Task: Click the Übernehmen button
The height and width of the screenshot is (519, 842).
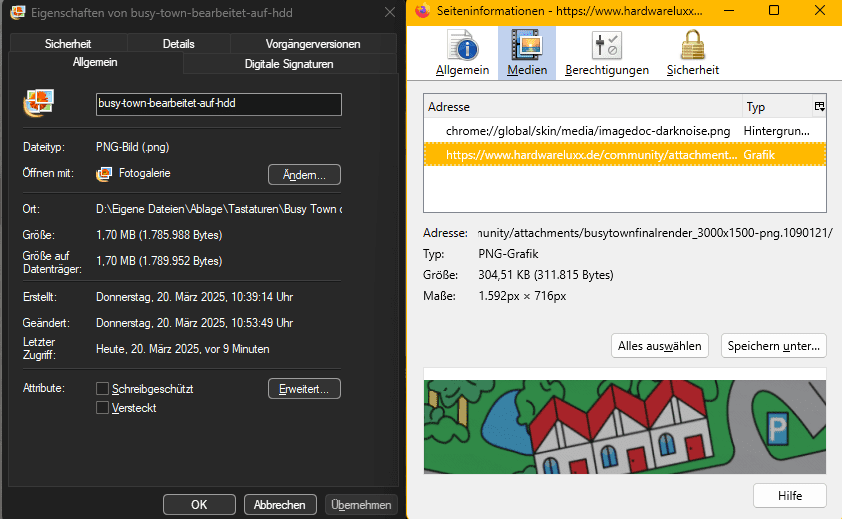Action: (x=361, y=504)
